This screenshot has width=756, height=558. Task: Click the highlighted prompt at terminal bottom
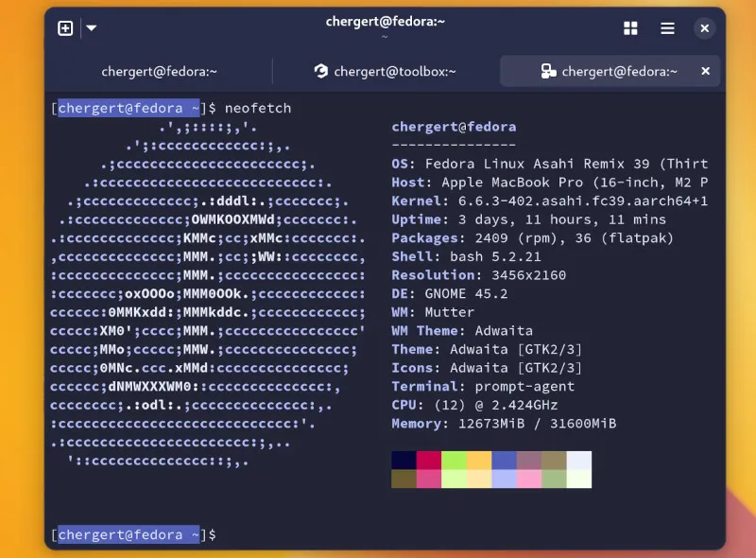coord(129,534)
